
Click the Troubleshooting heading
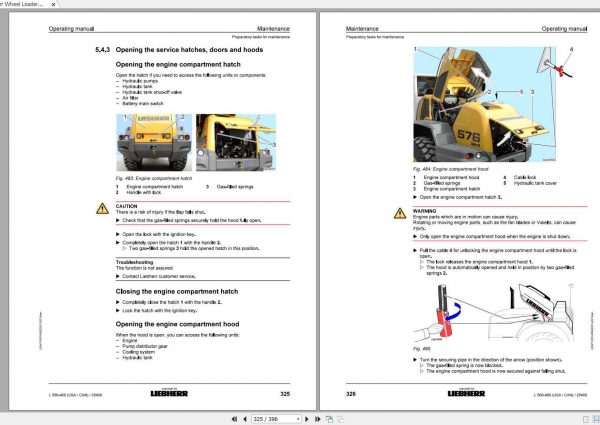[134, 262]
